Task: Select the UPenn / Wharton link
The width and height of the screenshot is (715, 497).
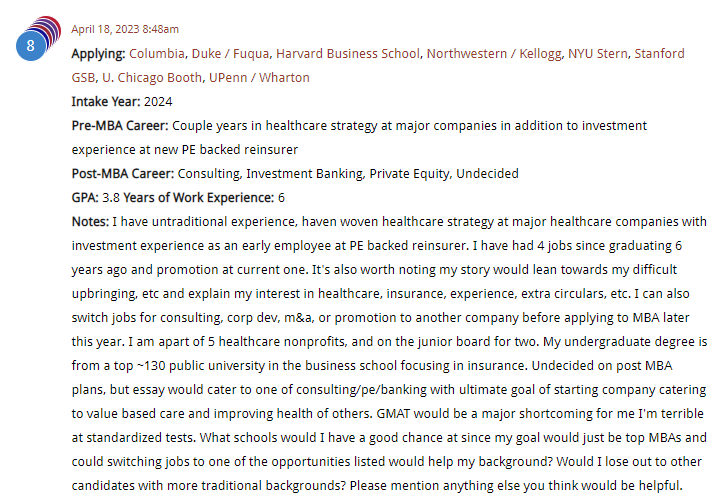Action: pyautogui.click(x=259, y=77)
